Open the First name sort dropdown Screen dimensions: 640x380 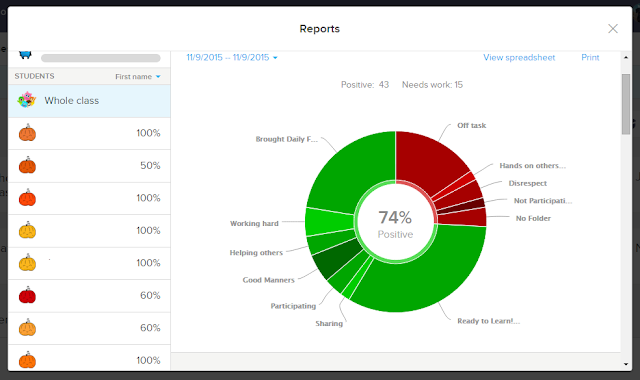point(138,77)
